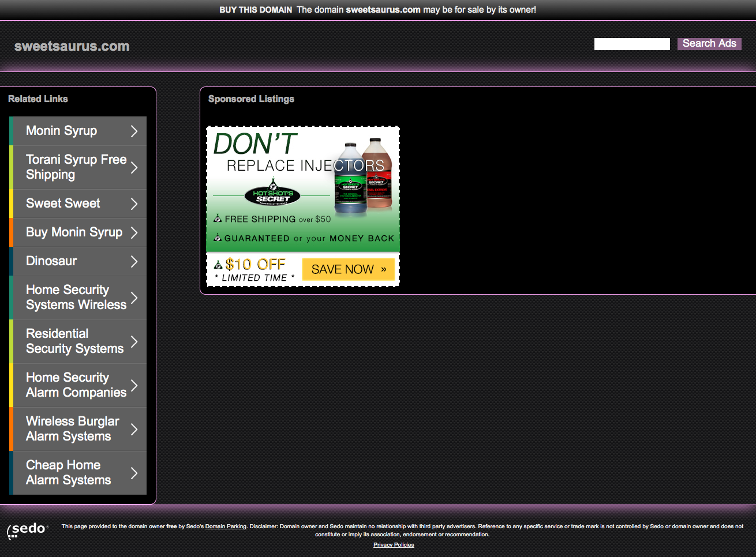The height and width of the screenshot is (557, 756).
Task: Click the SAVE NOW button in ad
Action: (x=348, y=269)
